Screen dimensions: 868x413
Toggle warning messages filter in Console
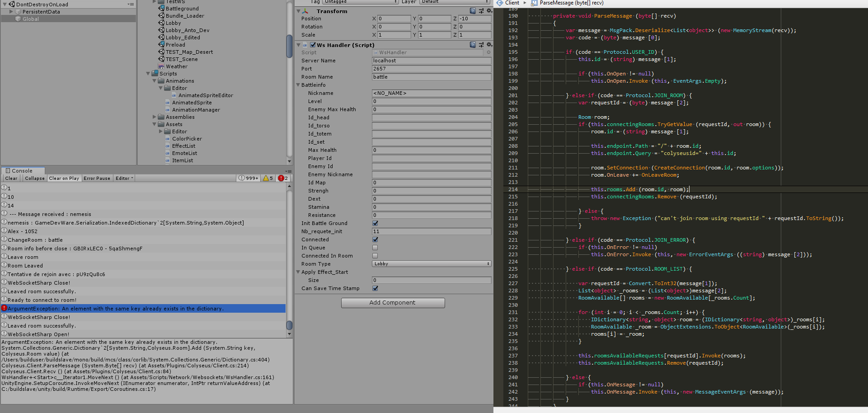coord(268,178)
